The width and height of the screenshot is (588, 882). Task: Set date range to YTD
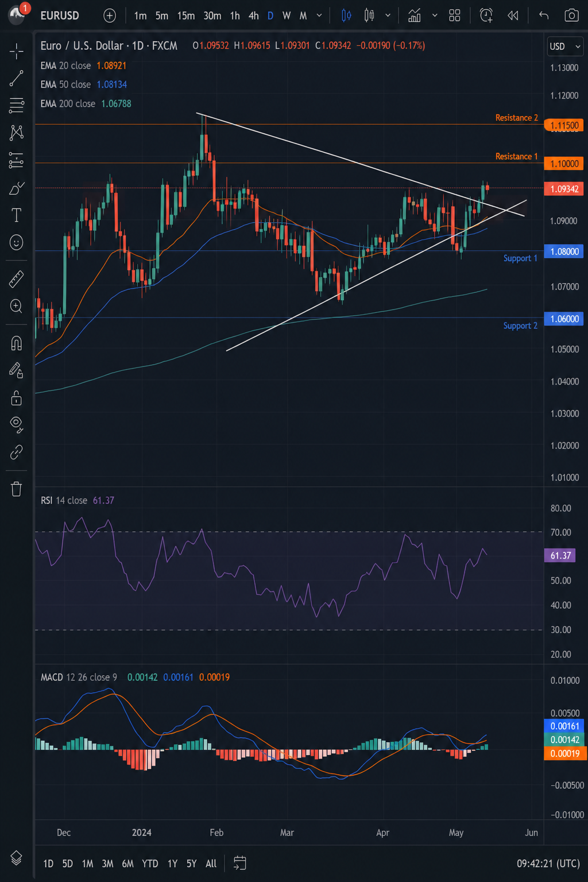pos(150,863)
